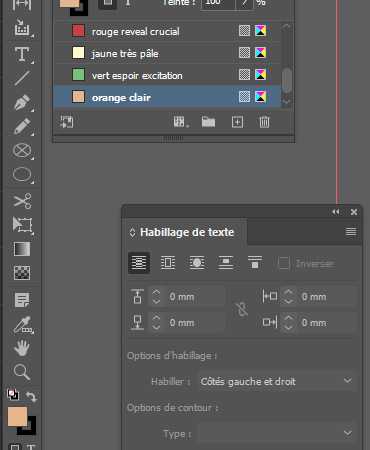
Task: Choose the no text wrap option
Action: click(x=139, y=263)
